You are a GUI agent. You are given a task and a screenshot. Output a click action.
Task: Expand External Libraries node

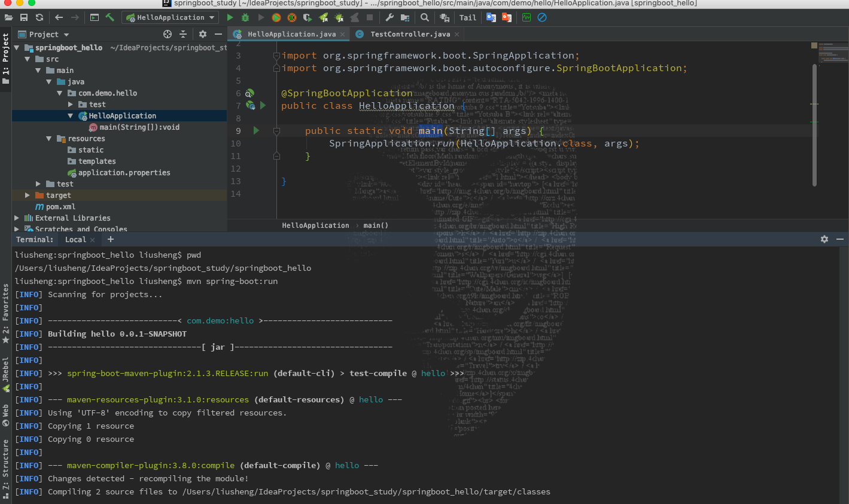click(x=17, y=218)
